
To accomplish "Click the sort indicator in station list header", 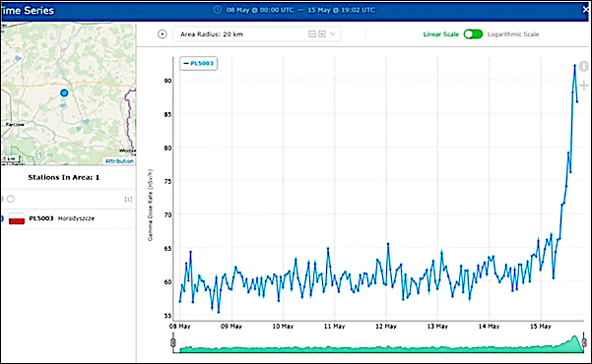I will click(x=128, y=199).
